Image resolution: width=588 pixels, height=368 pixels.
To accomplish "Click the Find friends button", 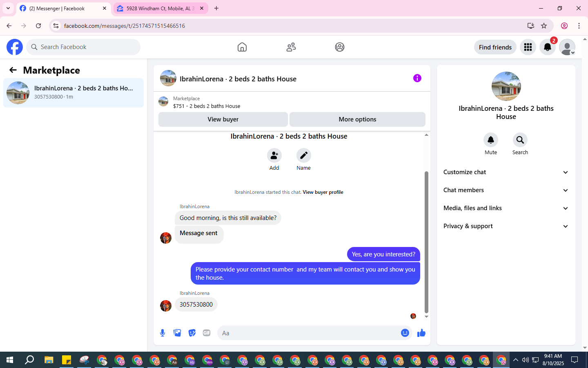I will 495,47.
